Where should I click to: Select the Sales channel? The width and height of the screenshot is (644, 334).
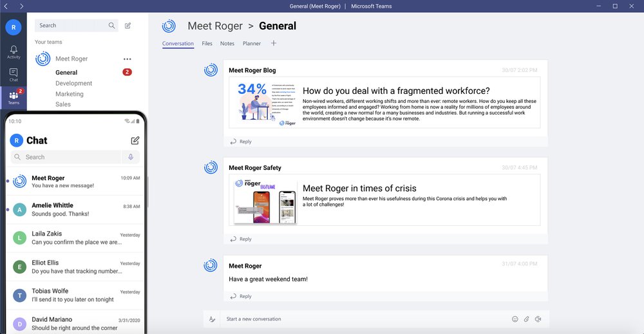point(63,104)
